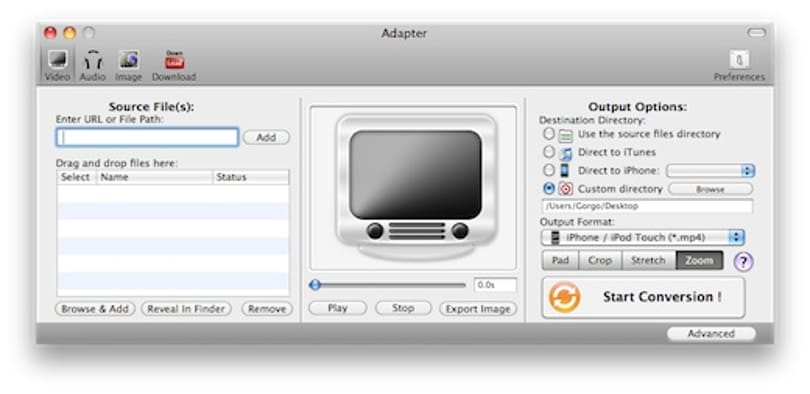Open Preferences from the toolbar
The image size is (810, 394).
[739, 66]
